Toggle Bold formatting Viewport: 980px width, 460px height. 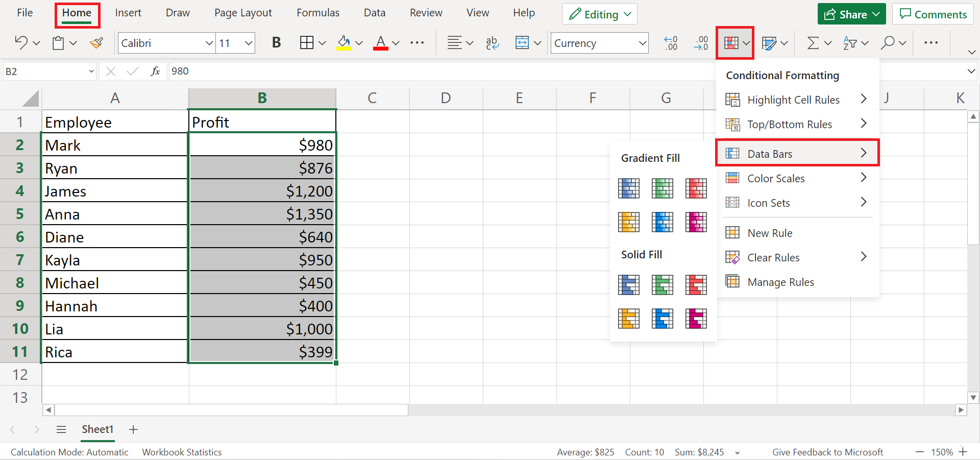click(x=276, y=43)
